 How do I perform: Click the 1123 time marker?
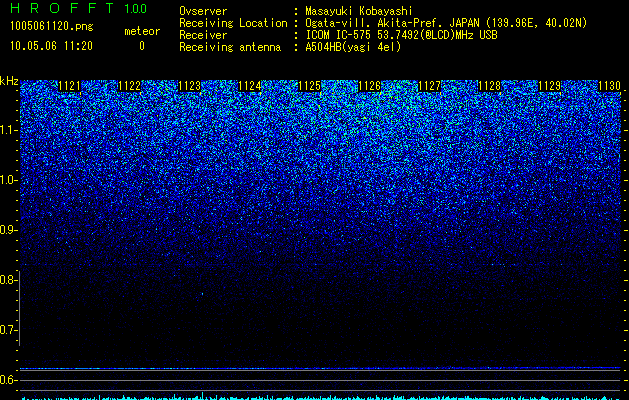coord(189,86)
